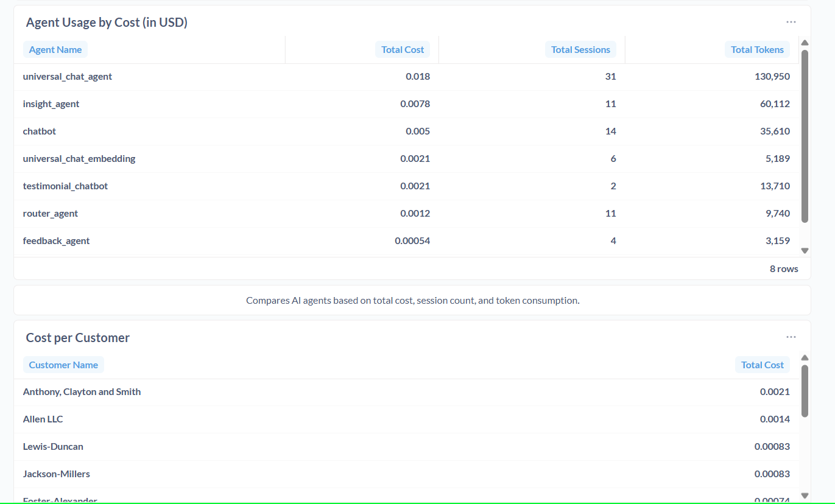This screenshot has height=504, width=835.
Task: Click the 31 total sessions value
Action: pyautogui.click(x=611, y=77)
